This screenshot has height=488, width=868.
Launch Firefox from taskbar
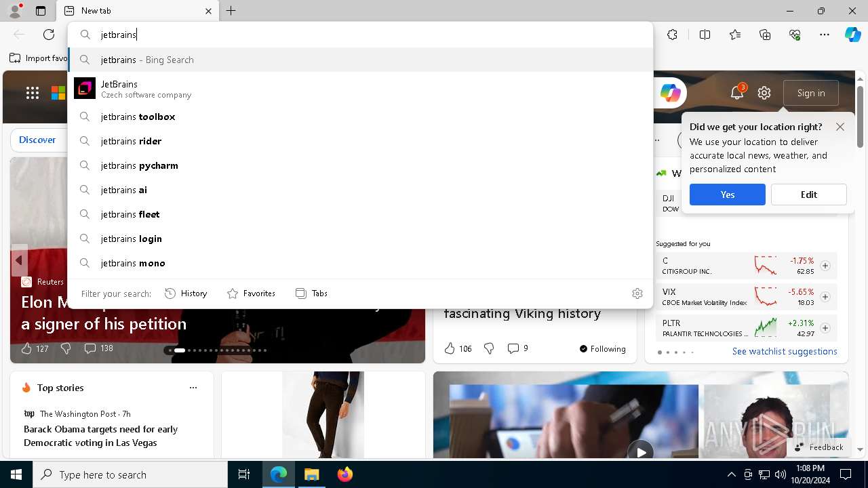tap(344, 474)
